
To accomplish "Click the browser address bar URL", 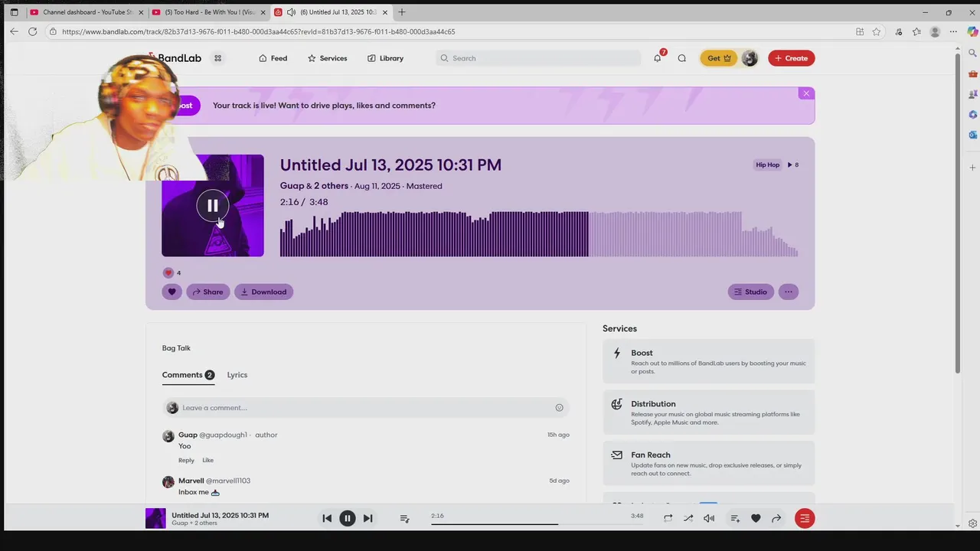I will (259, 31).
